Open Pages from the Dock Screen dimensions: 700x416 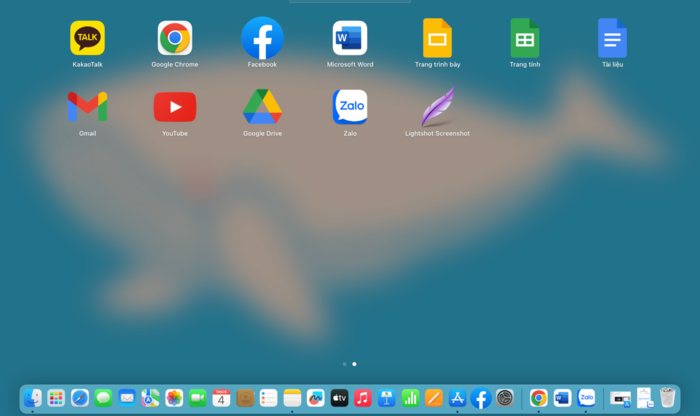point(434,398)
